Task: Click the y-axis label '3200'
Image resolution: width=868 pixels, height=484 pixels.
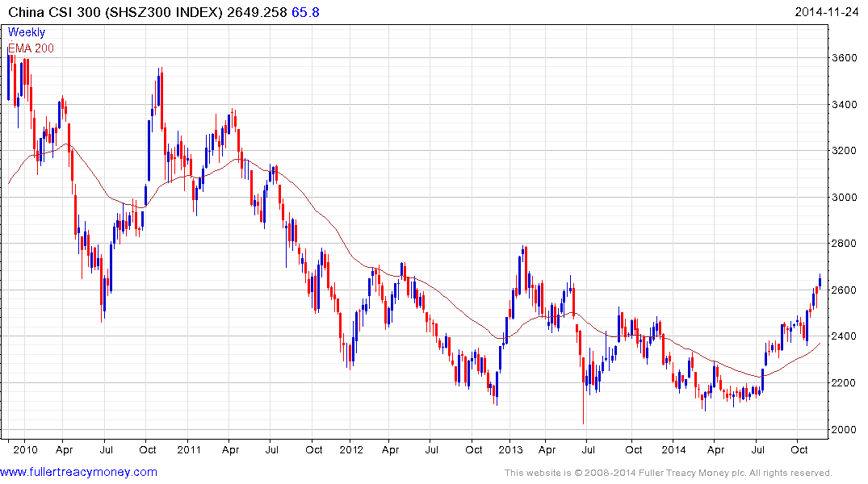Action: click(845, 151)
